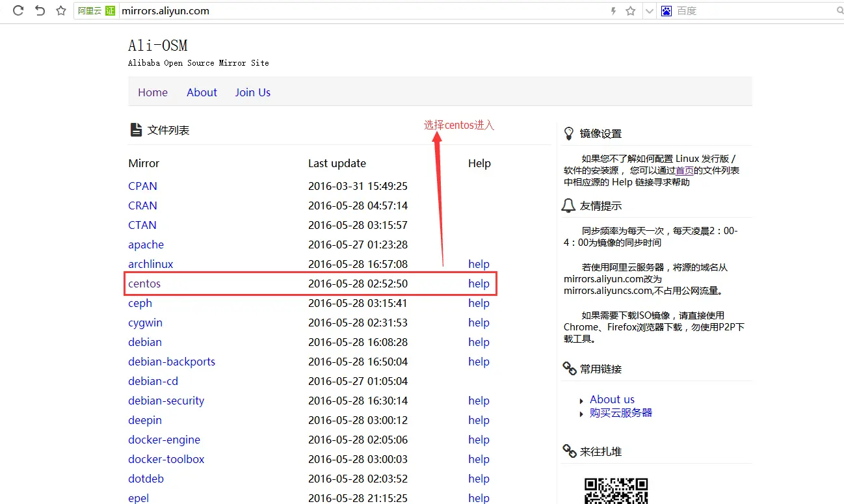Click the epel timestamp 2016-05-28 21:15:25
Image resolution: width=844 pixels, height=504 pixels.
[x=358, y=498]
